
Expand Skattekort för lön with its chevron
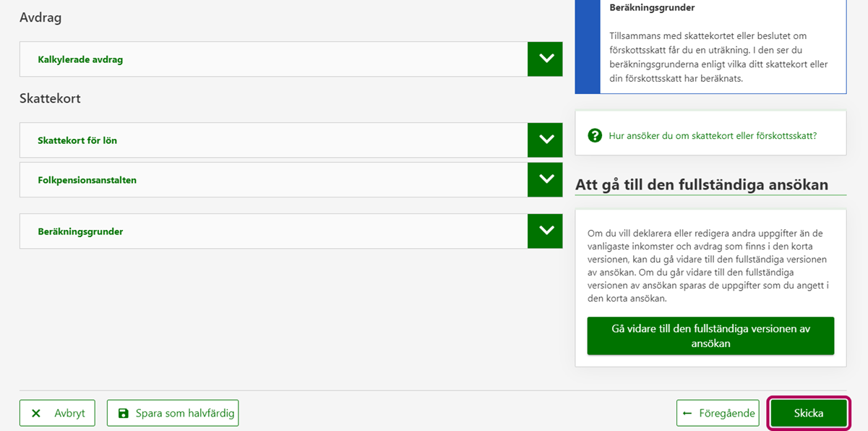click(545, 140)
